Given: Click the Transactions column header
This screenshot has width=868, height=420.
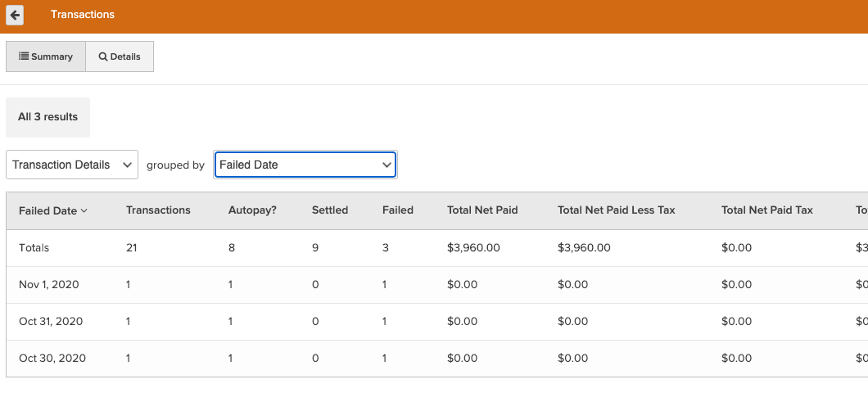Looking at the screenshot, I should tap(158, 210).
